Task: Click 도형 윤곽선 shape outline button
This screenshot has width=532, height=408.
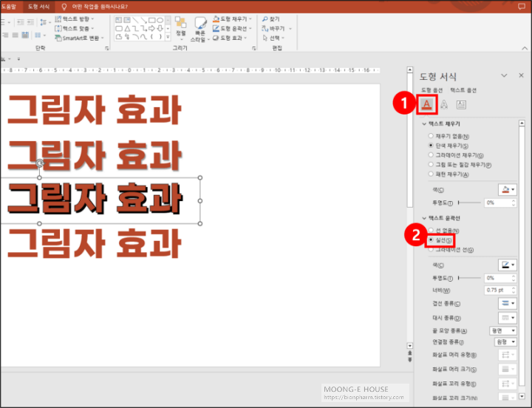Action: pos(232,28)
